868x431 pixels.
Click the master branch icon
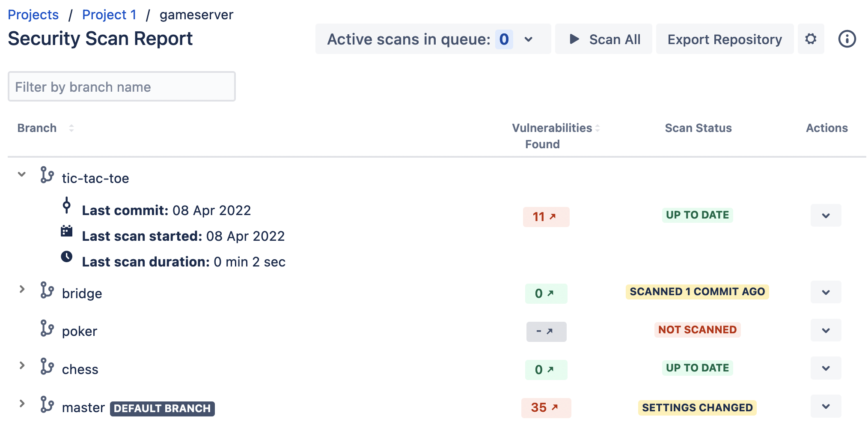coord(47,404)
